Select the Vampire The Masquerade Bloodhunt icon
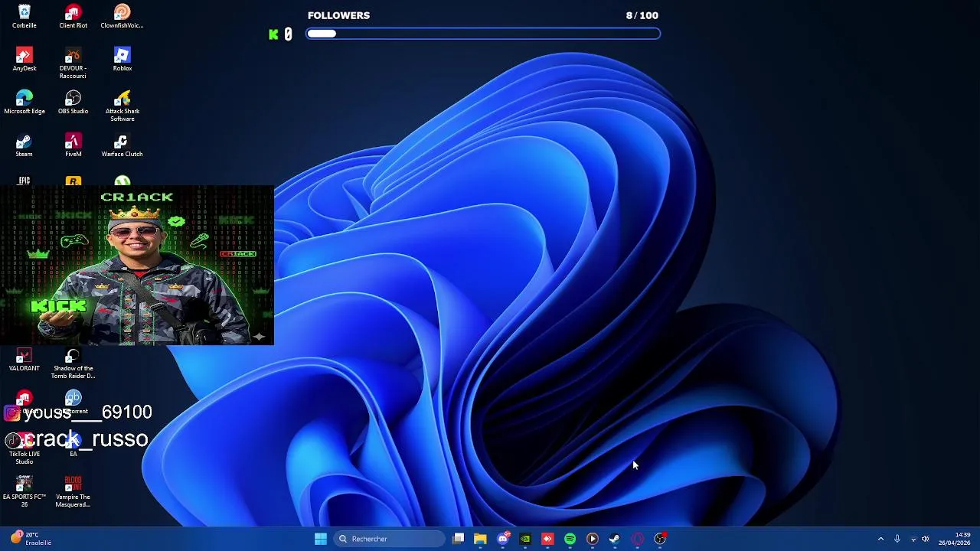Screen dimensions: 980x551 coord(73,491)
